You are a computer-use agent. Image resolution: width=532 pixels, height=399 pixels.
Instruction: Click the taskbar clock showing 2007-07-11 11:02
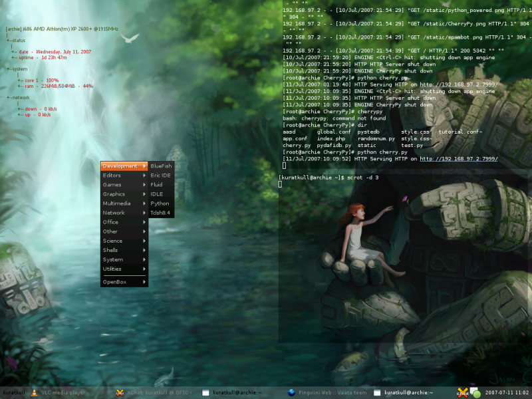coord(507,392)
